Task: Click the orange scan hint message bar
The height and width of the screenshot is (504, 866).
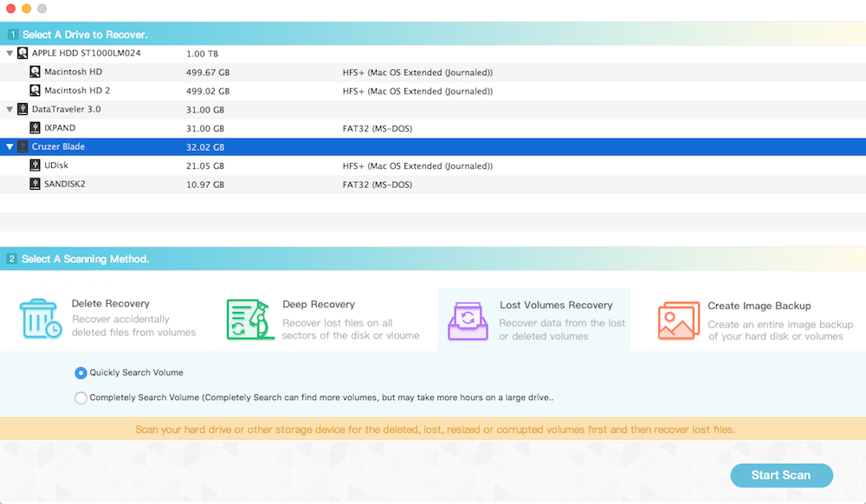Action: point(433,430)
